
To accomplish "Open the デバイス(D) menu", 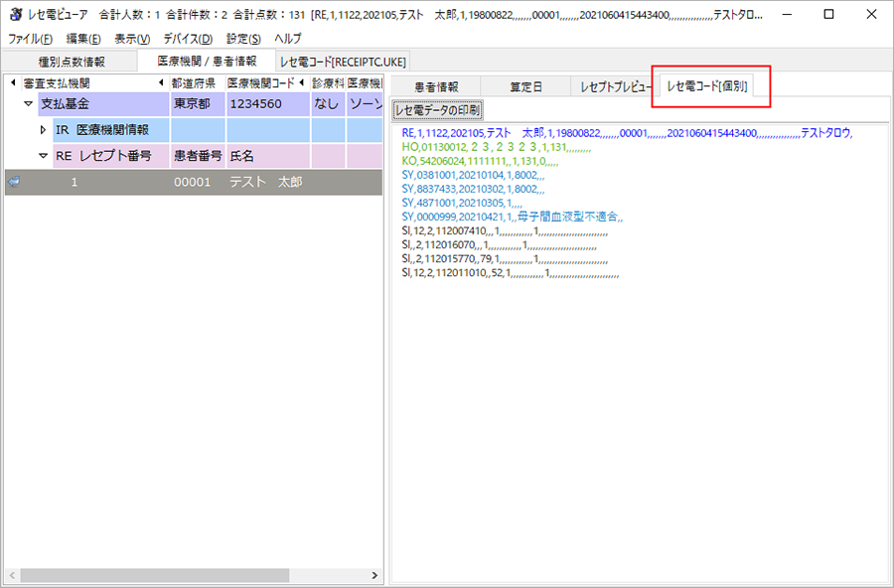I will [188, 39].
